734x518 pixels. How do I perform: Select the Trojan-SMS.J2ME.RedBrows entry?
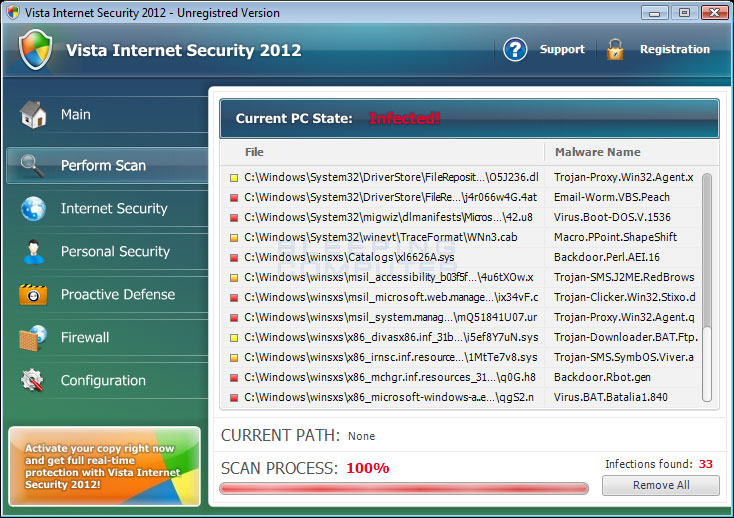(x=624, y=277)
